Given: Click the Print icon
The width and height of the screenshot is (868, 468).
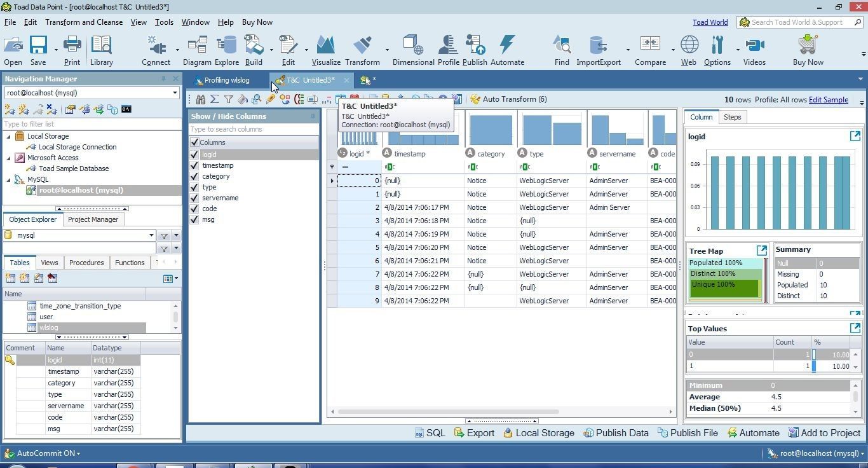Looking at the screenshot, I should click(72, 50).
